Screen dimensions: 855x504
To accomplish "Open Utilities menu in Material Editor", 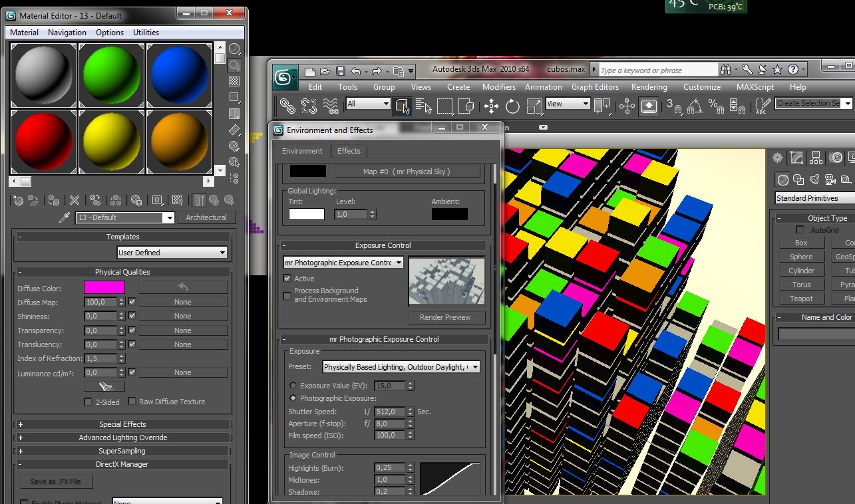I will click(146, 33).
